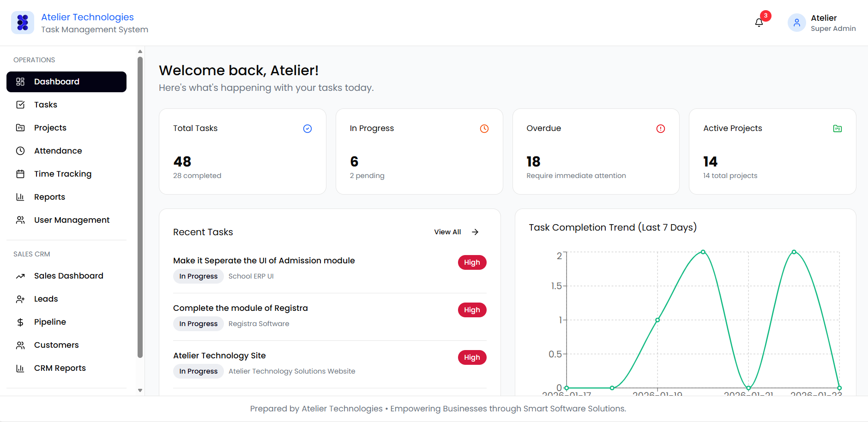Click the Total Tasks checkmark icon

(x=307, y=129)
